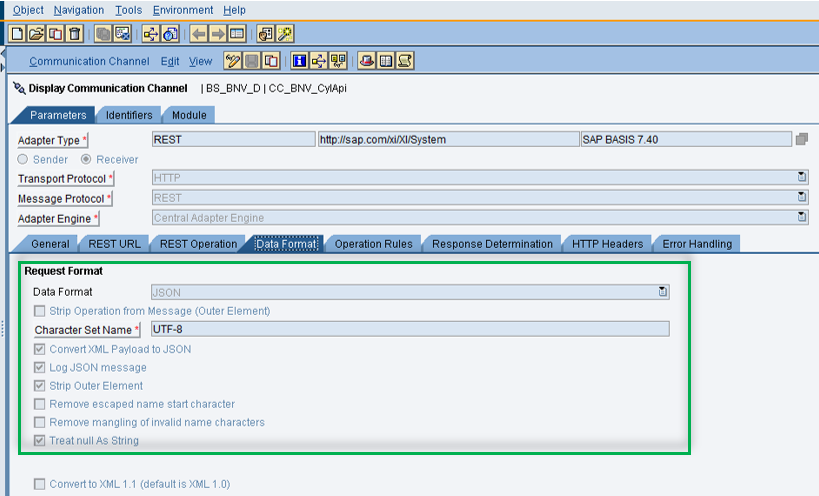Click the red-banded hat icon
The width and height of the screenshot is (819, 496).
367,61
